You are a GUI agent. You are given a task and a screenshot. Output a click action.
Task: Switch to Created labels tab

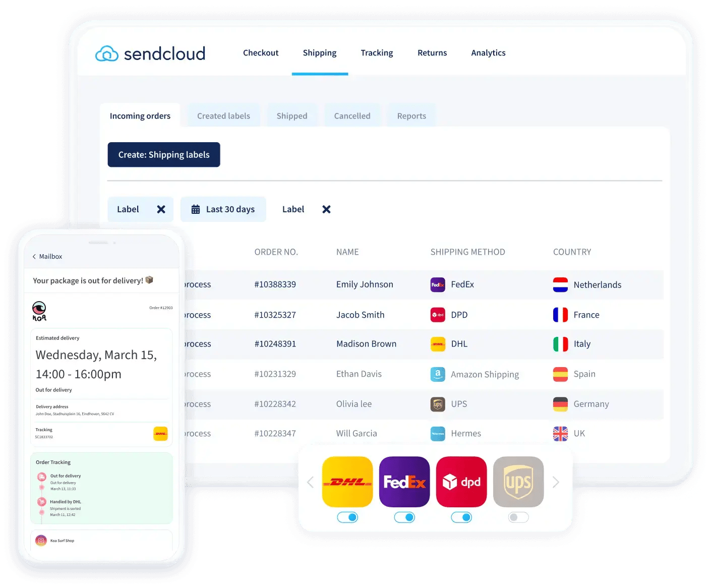pyautogui.click(x=223, y=116)
